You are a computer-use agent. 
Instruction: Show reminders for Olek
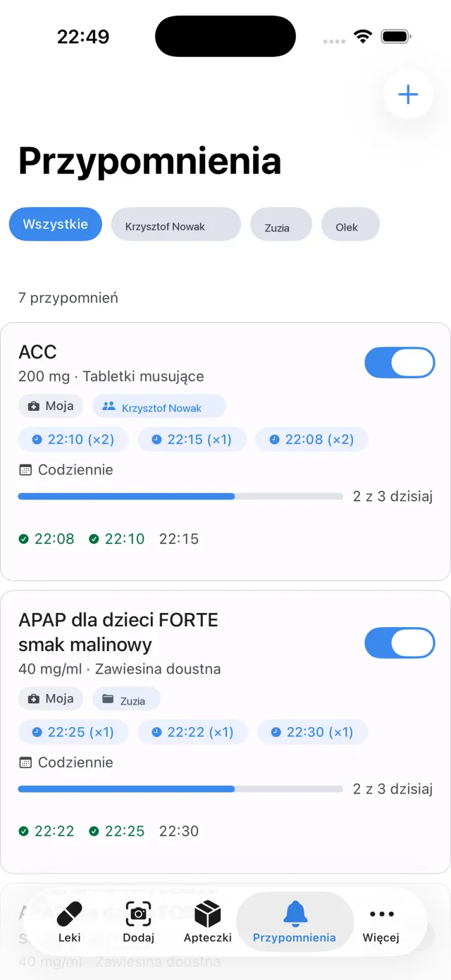[350, 225]
